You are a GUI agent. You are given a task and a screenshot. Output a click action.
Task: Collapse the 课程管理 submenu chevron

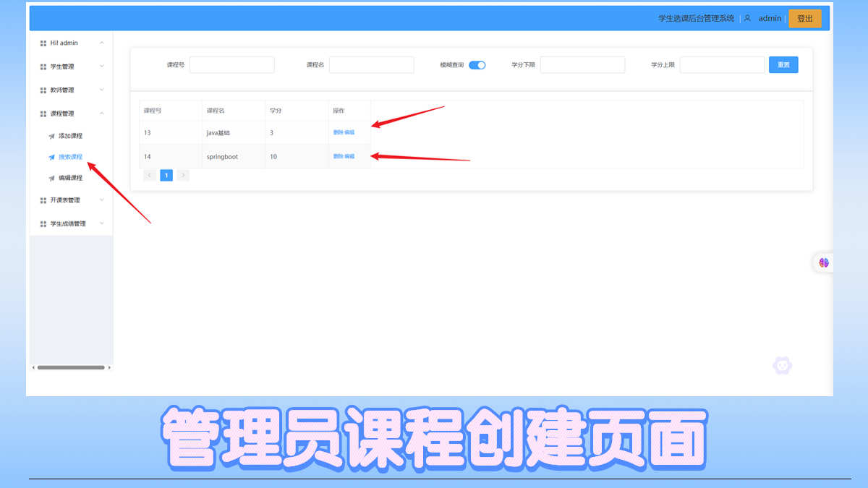(x=101, y=114)
